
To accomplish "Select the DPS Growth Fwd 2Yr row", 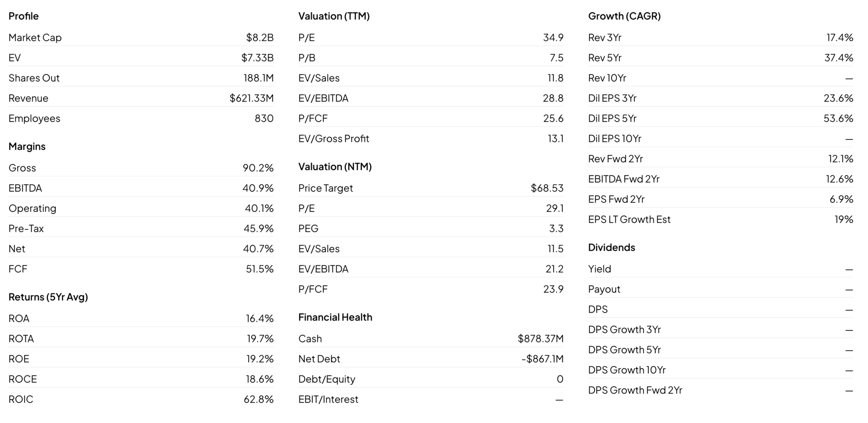I will (721, 390).
